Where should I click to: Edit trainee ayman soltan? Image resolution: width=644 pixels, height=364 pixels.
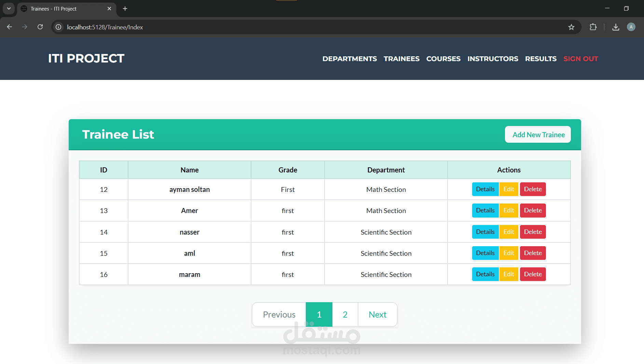click(509, 189)
